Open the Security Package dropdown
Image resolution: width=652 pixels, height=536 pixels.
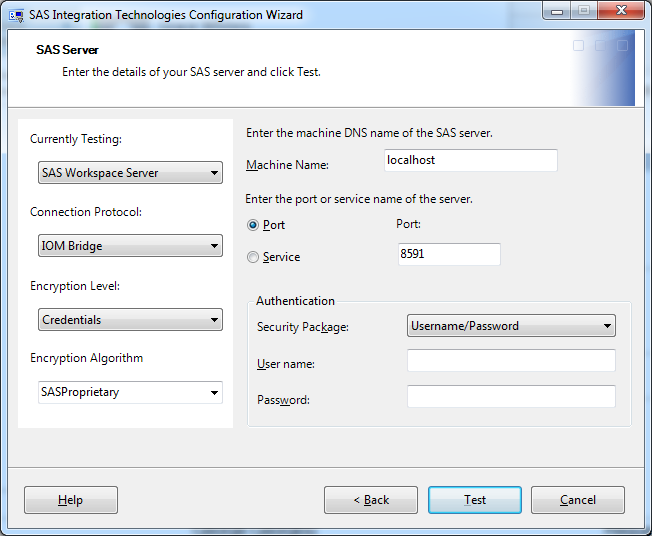coord(511,326)
